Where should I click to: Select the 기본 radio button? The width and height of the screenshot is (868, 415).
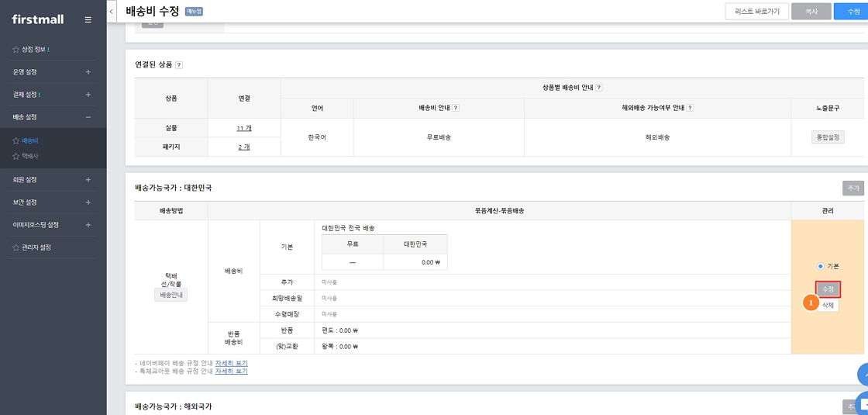click(x=820, y=266)
